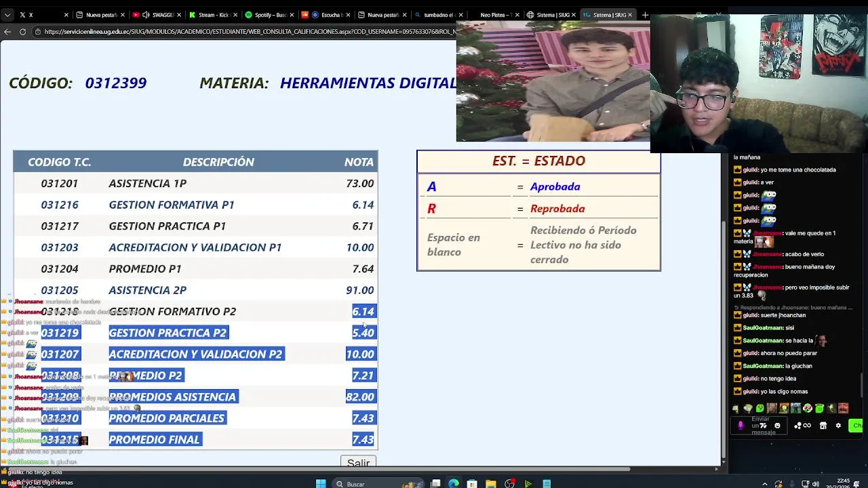Click the PROMEDIOS ASISTENCIA row text
This screenshot has width=868, height=488.
pos(172,396)
